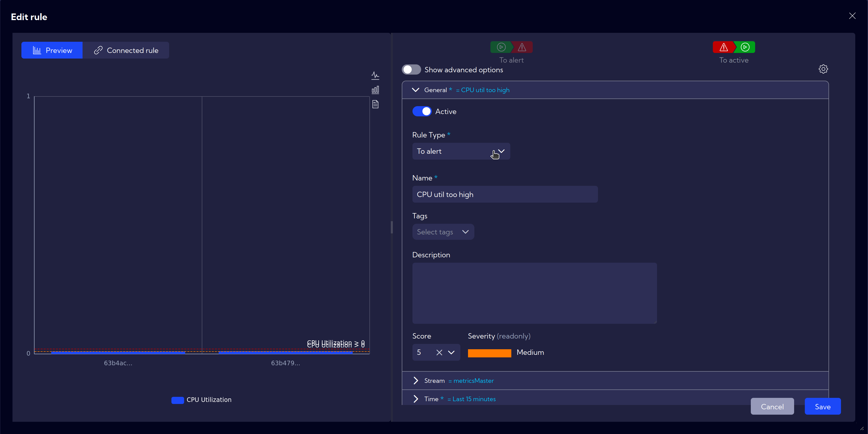868x434 pixels.
Task: Select the To alert rule type badge
Action: tap(511, 47)
